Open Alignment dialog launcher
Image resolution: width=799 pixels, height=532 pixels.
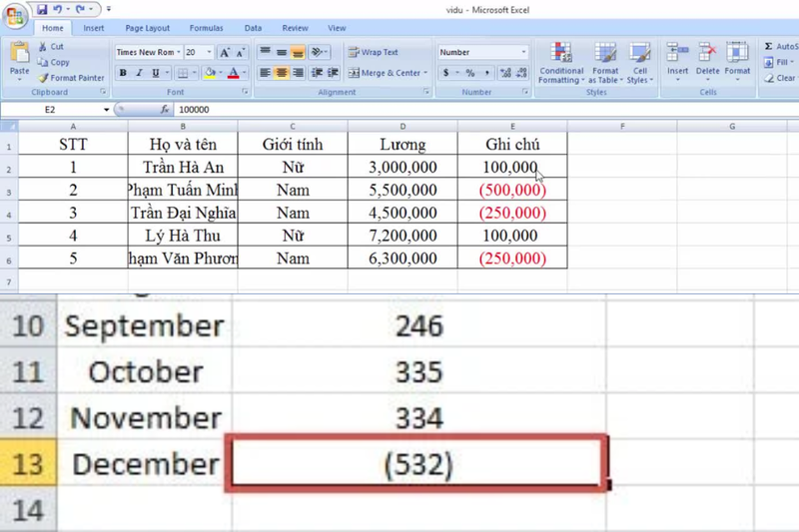point(426,92)
